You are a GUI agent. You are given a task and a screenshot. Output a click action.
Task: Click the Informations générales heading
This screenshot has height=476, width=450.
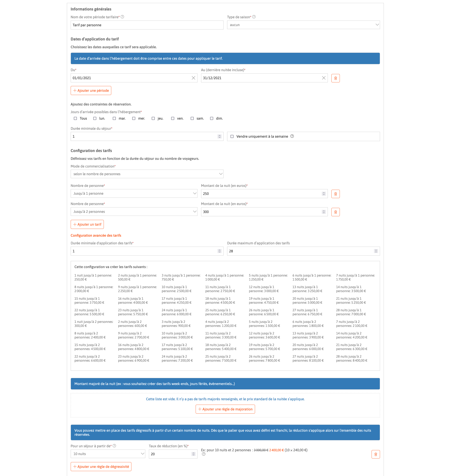point(91,9)
